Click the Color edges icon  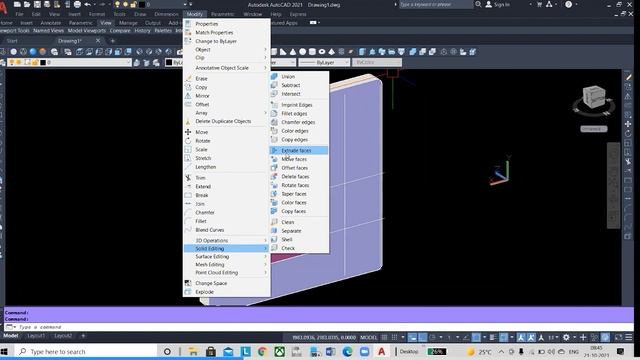tap(274, 131)
